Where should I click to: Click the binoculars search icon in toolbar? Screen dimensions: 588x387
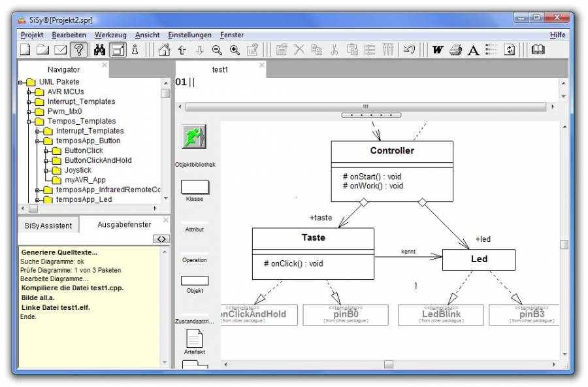pos(99,50)
